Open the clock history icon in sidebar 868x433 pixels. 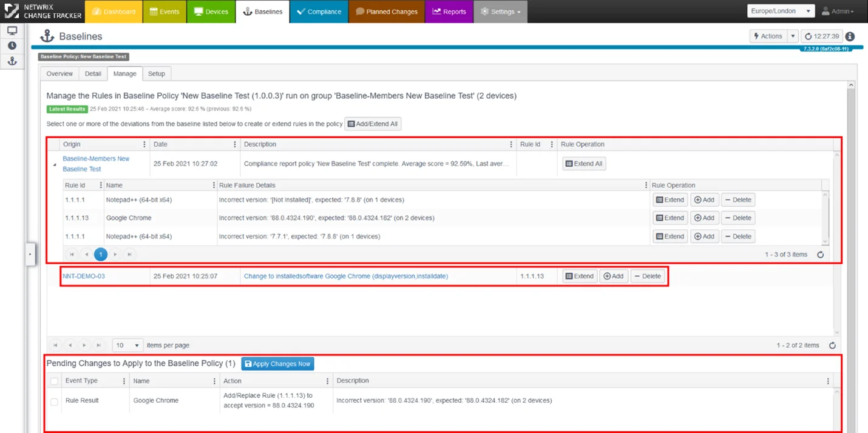(12, 46)
